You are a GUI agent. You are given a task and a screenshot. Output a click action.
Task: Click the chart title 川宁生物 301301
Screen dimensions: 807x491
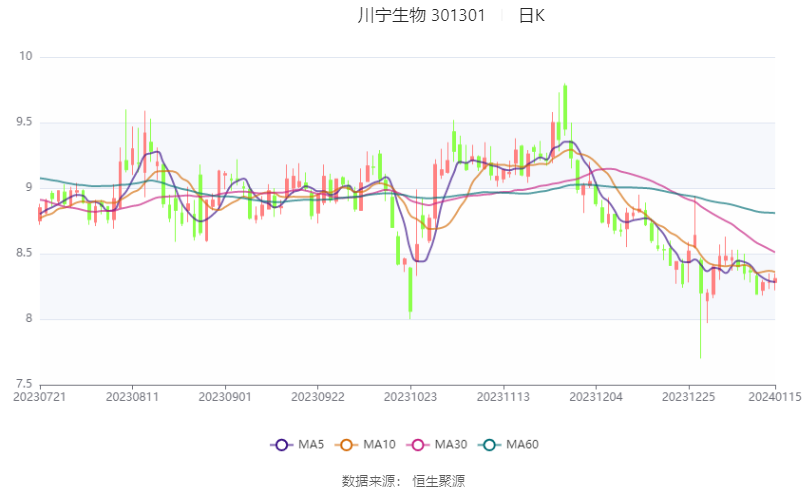(421, 15)
